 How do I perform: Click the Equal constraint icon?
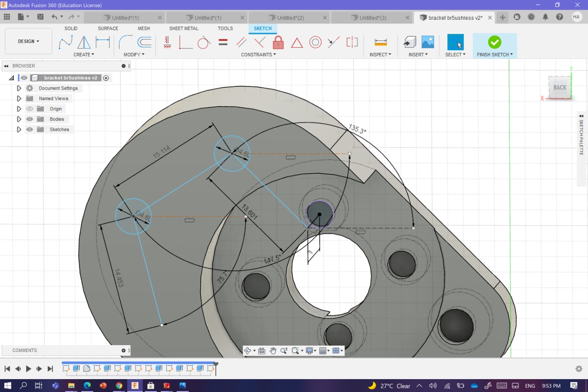(223, 43)
